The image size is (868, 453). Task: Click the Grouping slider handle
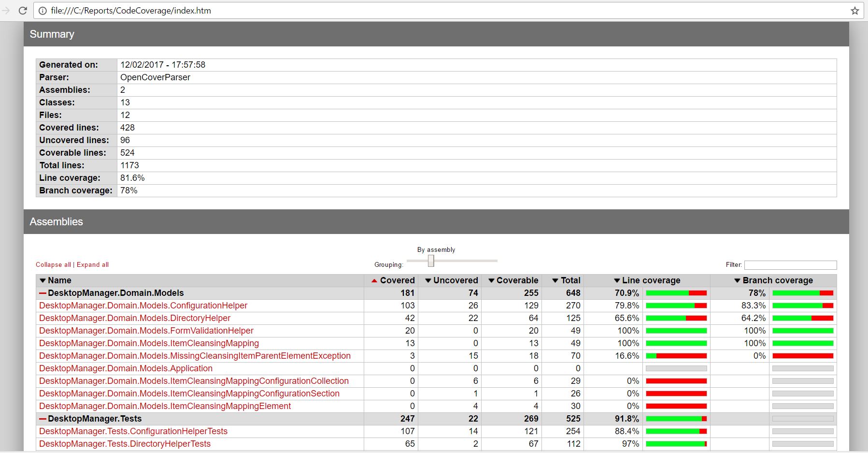(x=431, y=261)
